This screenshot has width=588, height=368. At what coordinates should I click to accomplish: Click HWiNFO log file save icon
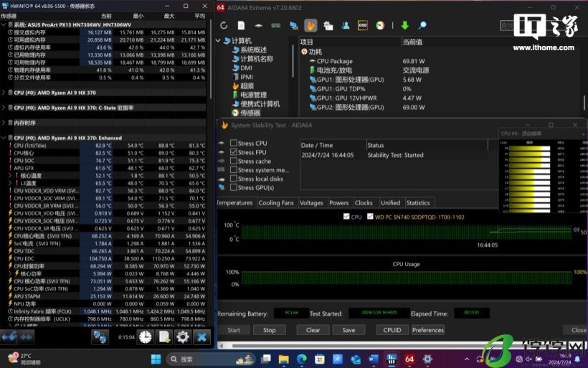coord(164,337)
